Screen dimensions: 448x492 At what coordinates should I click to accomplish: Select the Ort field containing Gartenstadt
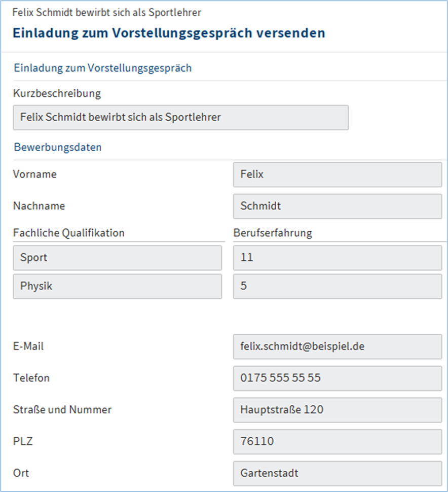337,473
